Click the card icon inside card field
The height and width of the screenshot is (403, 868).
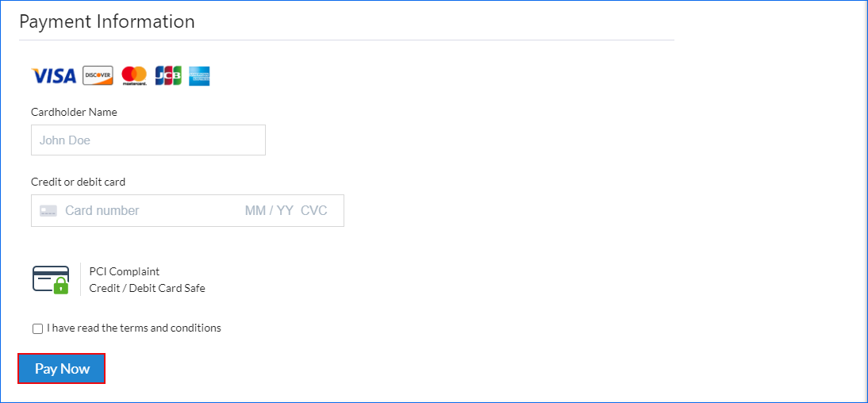(x=48, y=211)
